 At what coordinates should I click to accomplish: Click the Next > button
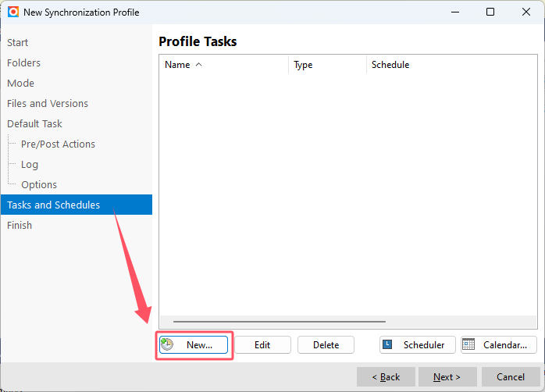pyautogui.click(x=447, y=377)
